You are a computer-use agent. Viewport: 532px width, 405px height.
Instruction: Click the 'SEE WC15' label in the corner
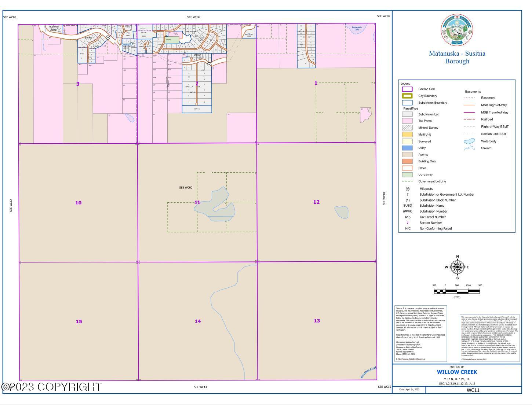(x=384, y=387)
